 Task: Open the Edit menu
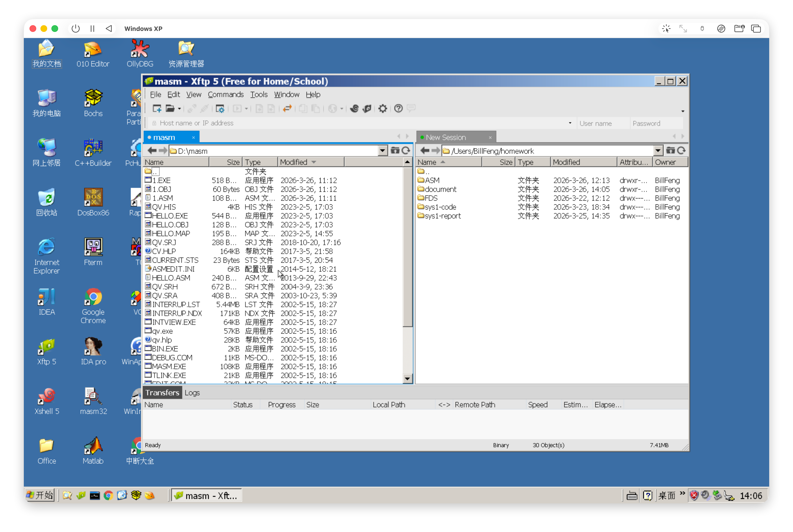point(174,94)
